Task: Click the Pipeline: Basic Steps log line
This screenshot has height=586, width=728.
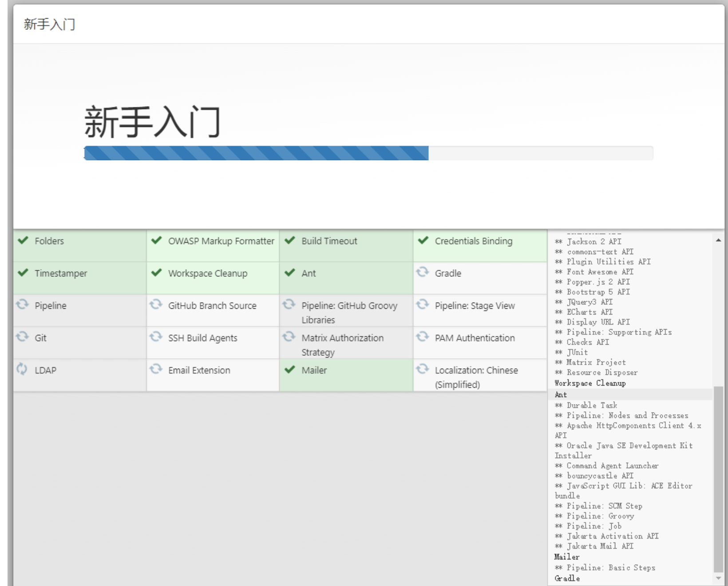Action: point(605,568)
